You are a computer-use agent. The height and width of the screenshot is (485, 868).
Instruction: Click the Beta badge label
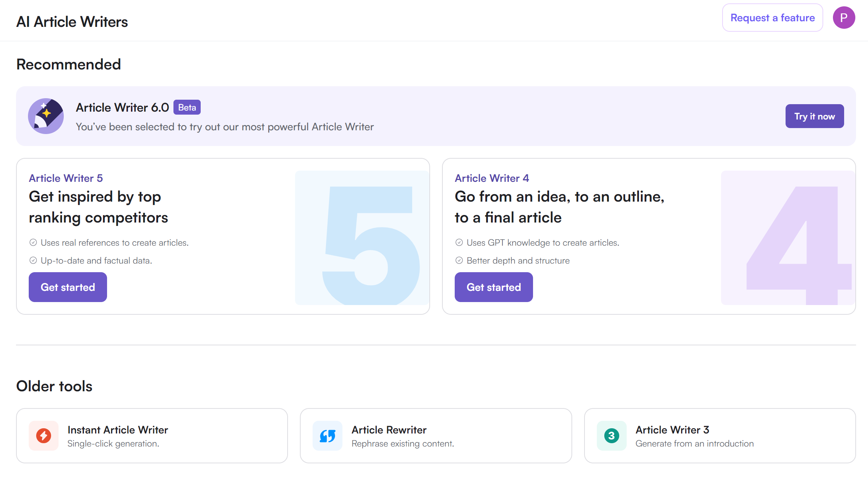pos(187,108)
